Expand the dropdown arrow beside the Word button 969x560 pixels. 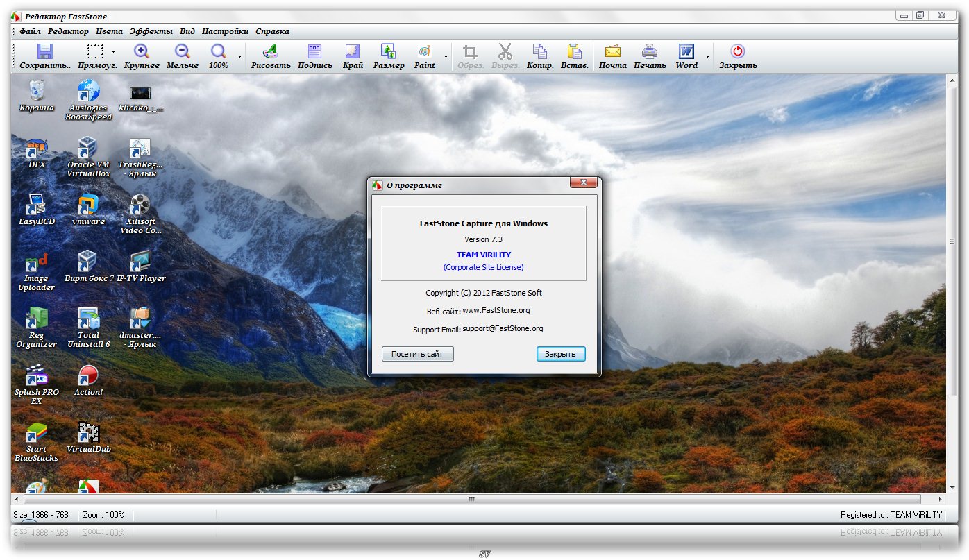point(707,56)
